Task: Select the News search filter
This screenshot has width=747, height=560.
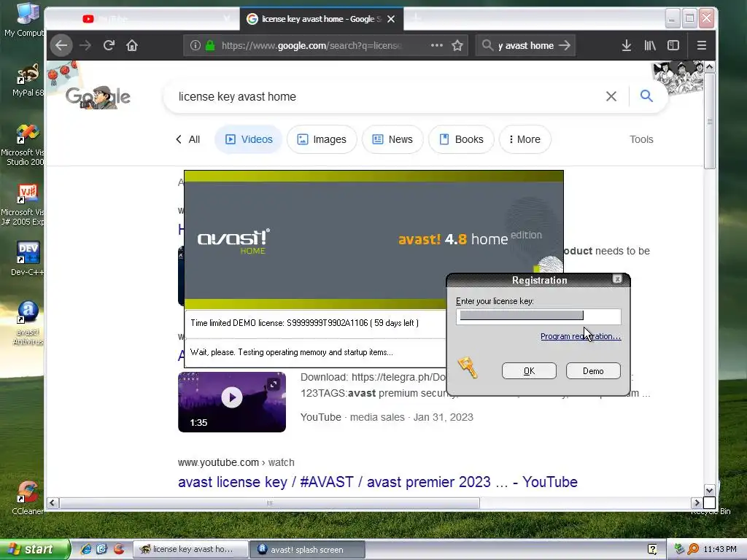Action: tap(392, 139)
